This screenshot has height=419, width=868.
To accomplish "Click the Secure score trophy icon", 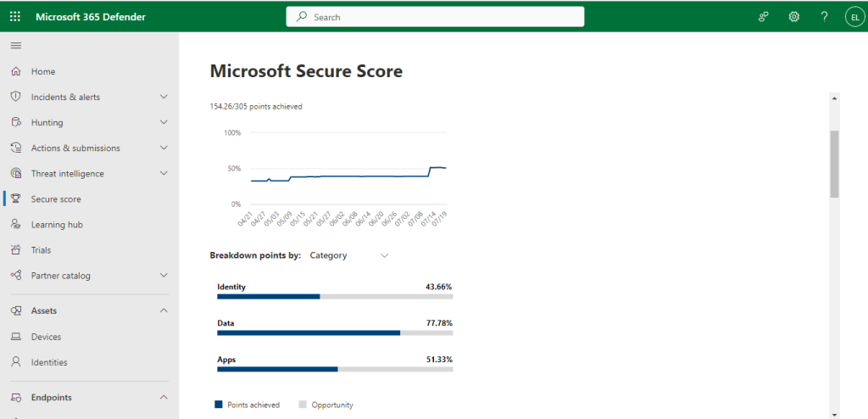I will click(x=16, y=199).
